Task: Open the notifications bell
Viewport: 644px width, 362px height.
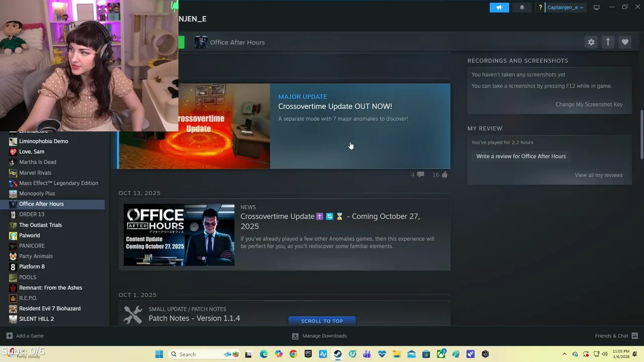Action: point(522,8)
